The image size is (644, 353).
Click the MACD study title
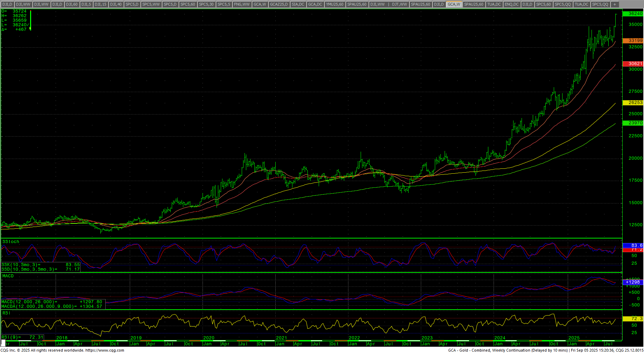pos(8,276)
